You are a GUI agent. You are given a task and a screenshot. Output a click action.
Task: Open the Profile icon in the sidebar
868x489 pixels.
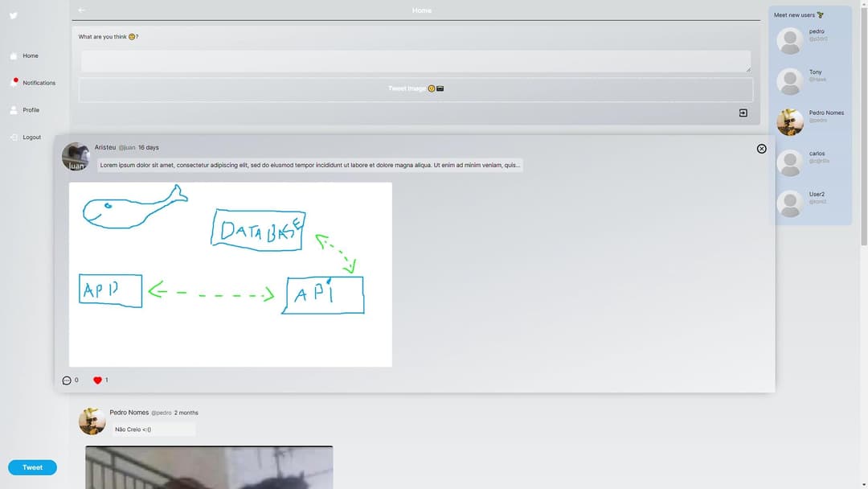coord(13,109)
